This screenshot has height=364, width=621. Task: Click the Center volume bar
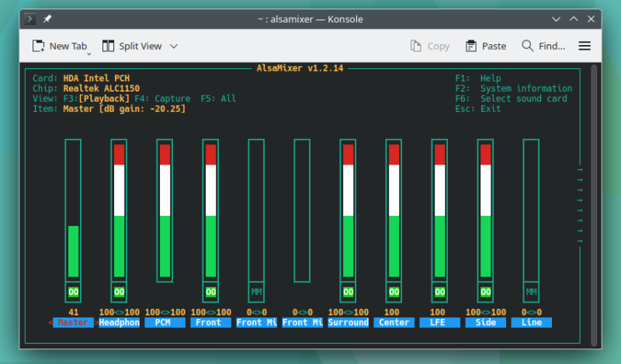394,210
